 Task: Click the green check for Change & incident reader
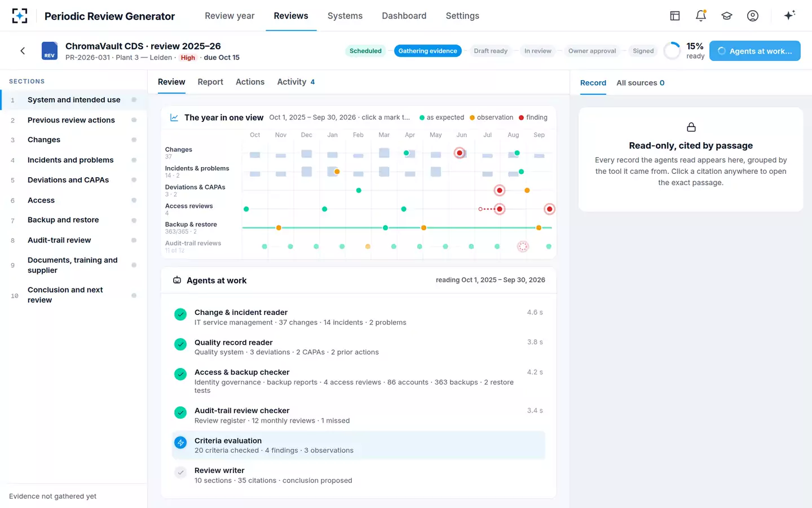180,314
